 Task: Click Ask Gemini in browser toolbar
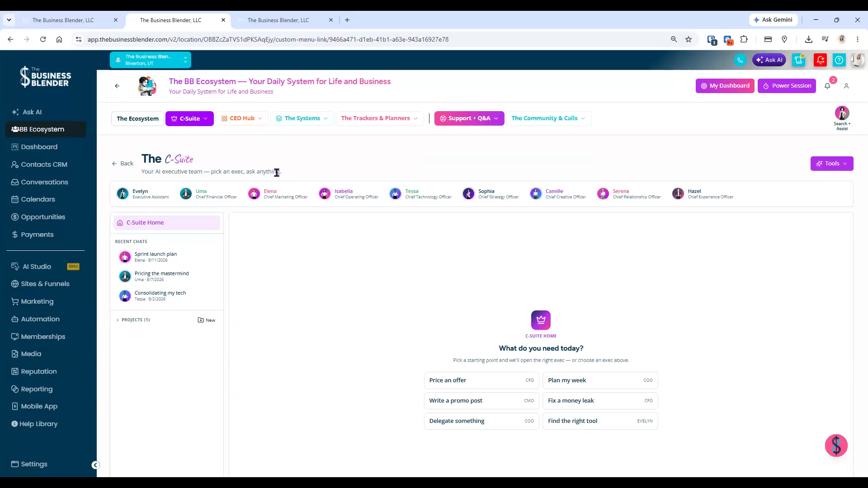click(x=773, y=20)
